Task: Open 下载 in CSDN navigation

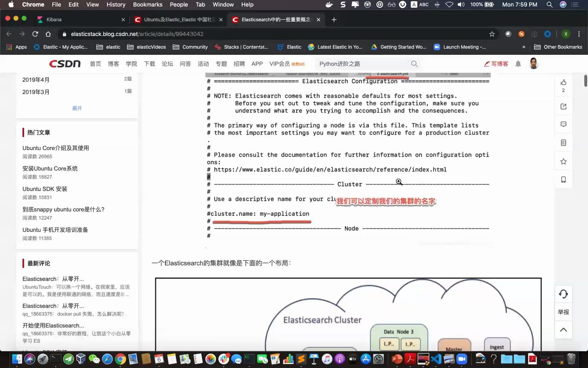Action: coord(149,64)
